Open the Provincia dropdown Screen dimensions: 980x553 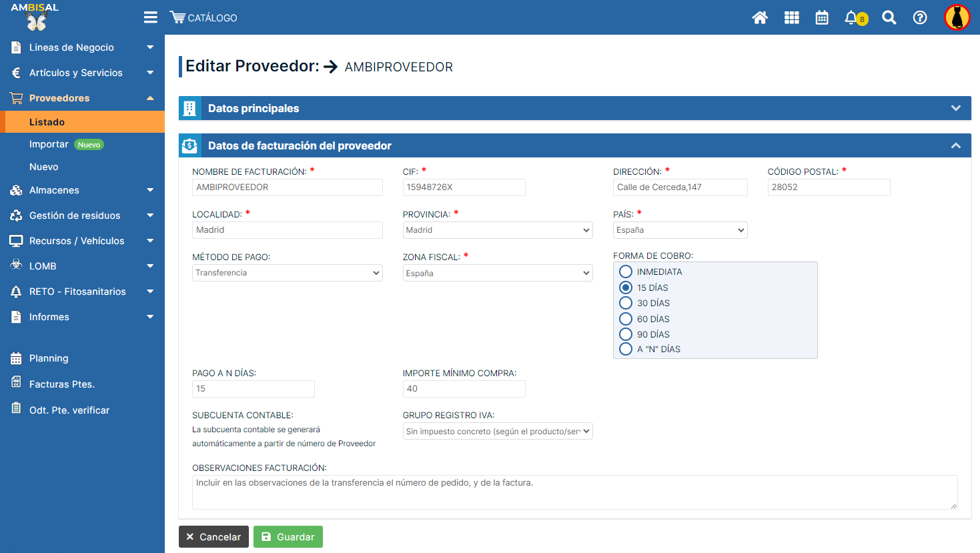tap(497, 230)
